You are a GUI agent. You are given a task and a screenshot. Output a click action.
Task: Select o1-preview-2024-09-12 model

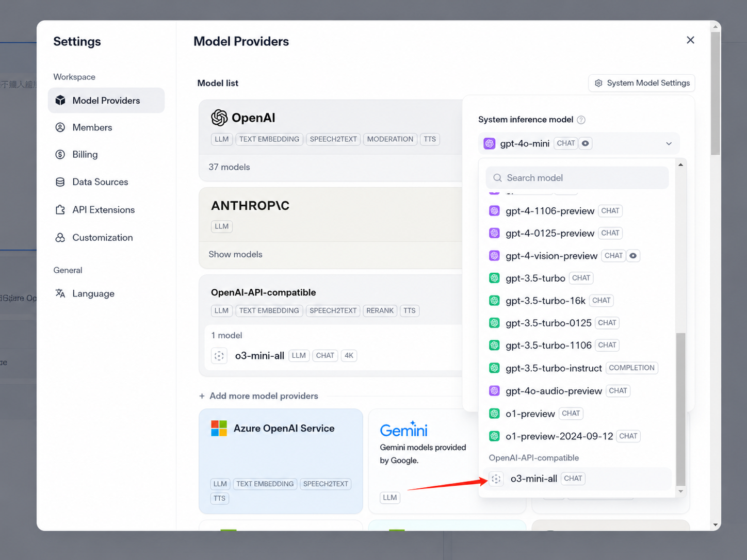coord(577,436)
